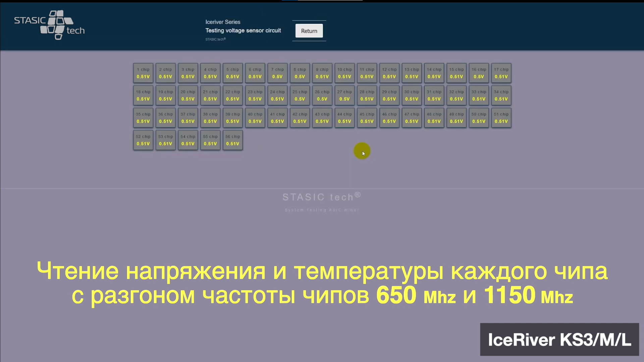Click the 45 chip tile
This screenshot has width=644, height=362.
[367, 118]
